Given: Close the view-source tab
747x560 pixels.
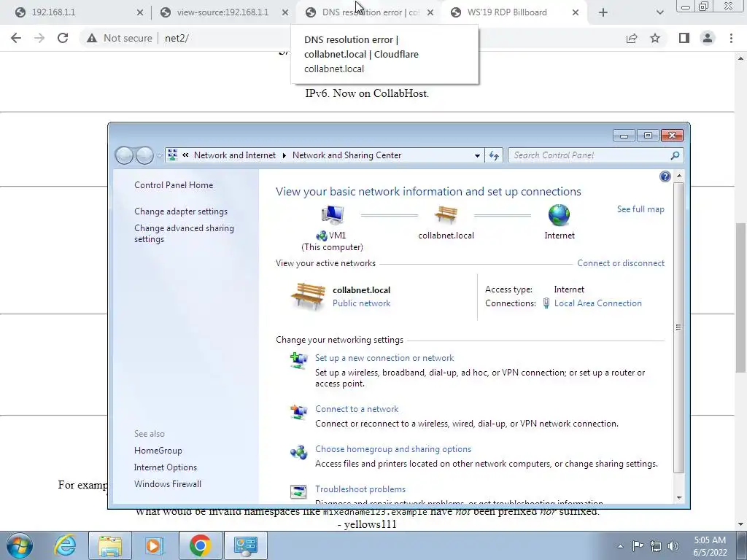Looking at the screenshot, I should pos(285,12).
